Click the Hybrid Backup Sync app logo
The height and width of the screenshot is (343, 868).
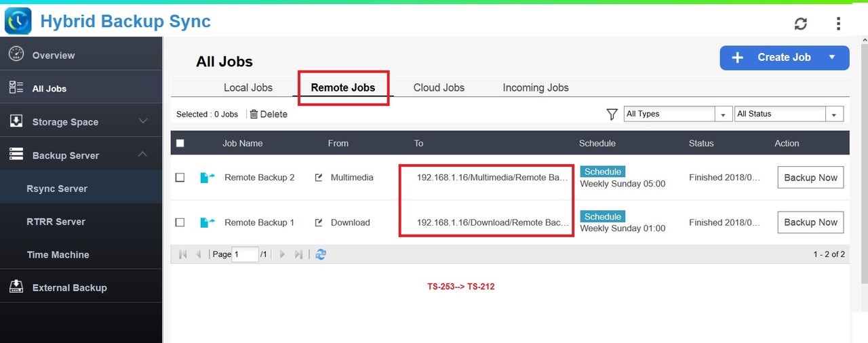[x=18, y=20]
